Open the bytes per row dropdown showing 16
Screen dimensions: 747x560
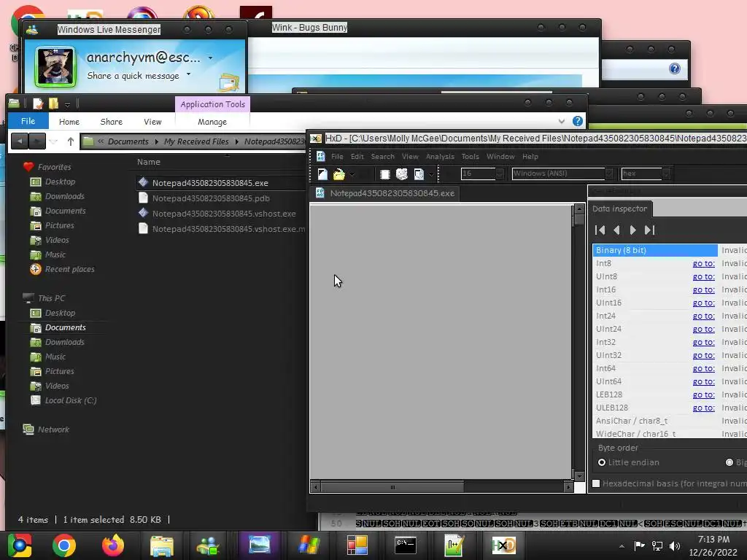click(499, 174)
